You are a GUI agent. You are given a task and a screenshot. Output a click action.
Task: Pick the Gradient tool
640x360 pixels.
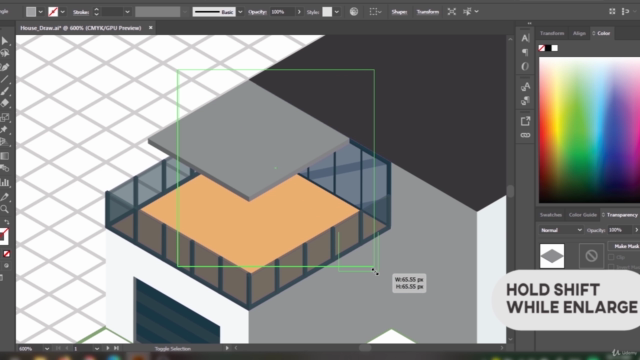pyautogui.click(x=4, y=156)
